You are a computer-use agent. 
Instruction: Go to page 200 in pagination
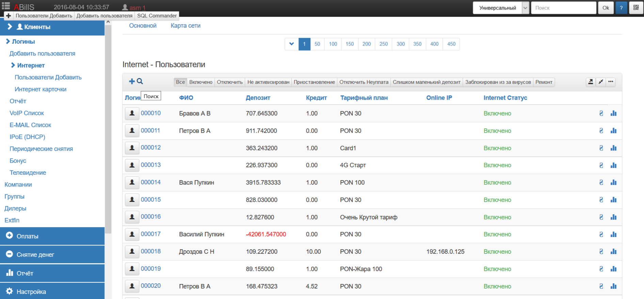367,44
